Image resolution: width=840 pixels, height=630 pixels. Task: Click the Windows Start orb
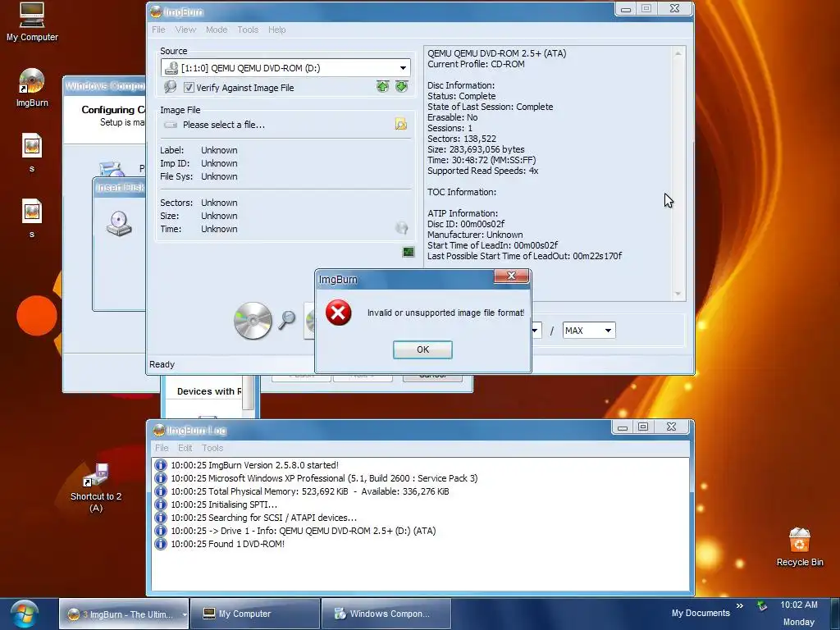point(25,614)
